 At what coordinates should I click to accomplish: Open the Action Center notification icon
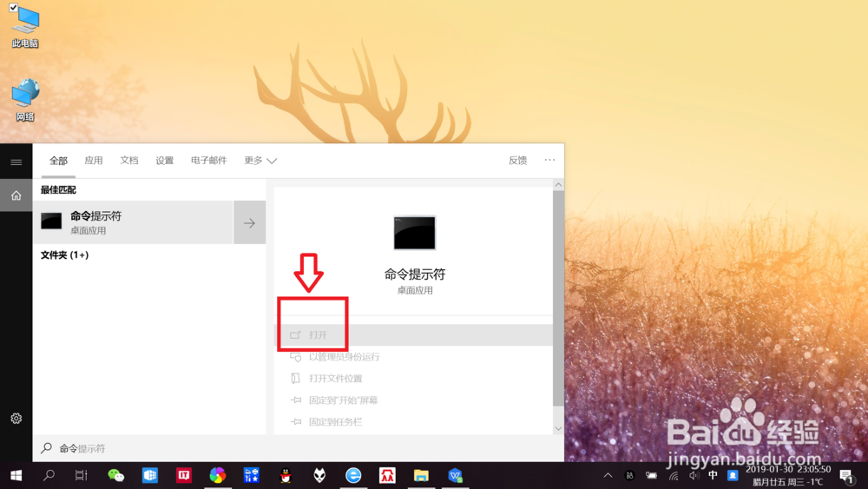(x=846, y=475)
